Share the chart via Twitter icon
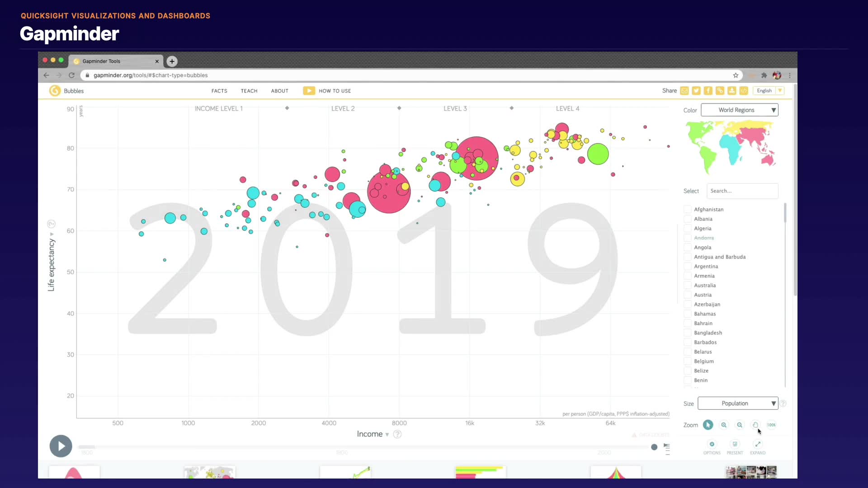 (696, 91)
